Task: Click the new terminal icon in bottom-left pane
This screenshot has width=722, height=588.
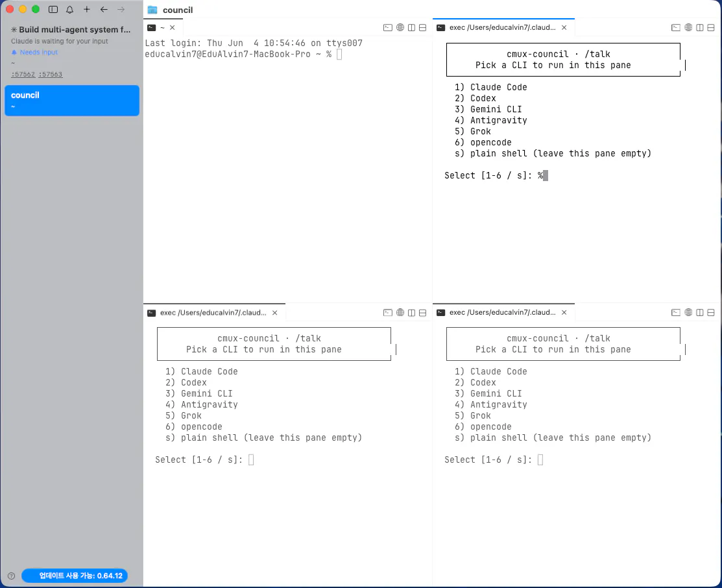Action: 388,312
